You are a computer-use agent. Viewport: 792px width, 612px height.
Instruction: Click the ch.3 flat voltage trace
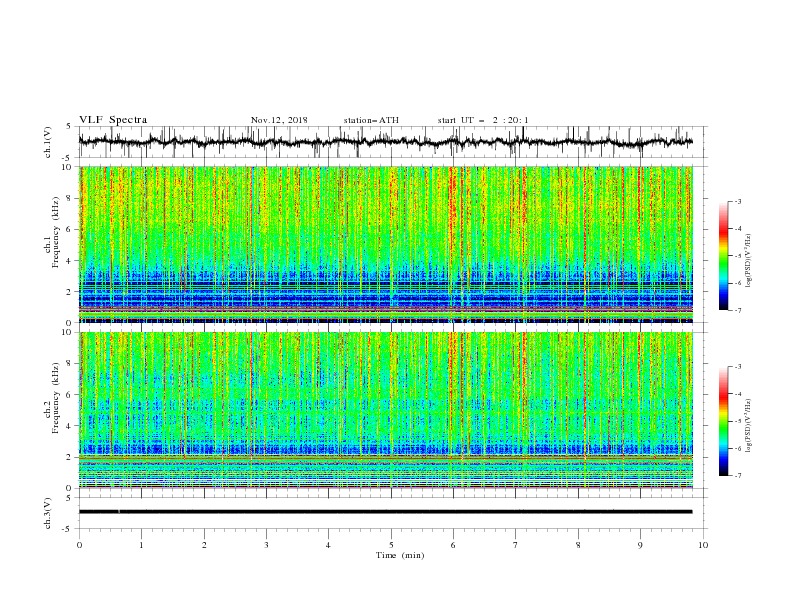[x=386, y=512]
